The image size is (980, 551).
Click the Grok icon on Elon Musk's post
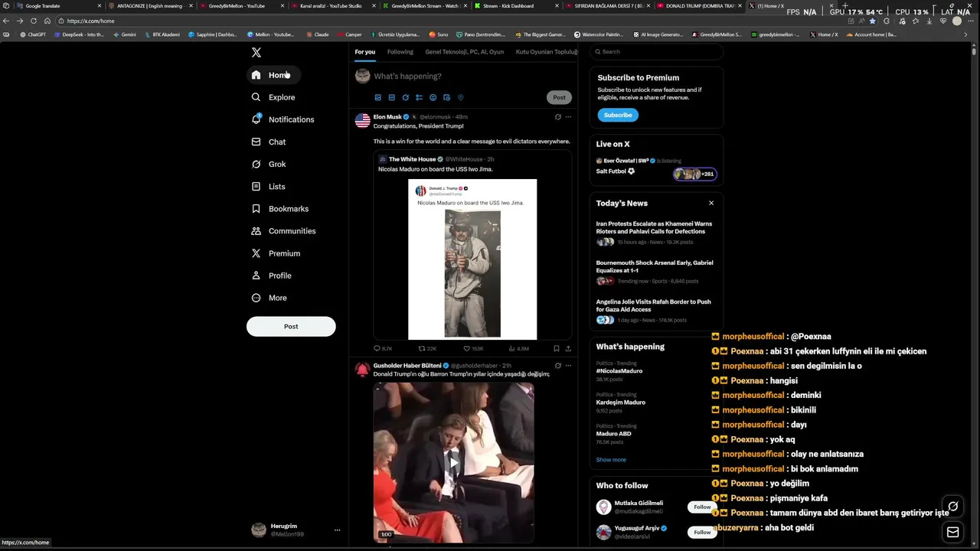557,117
